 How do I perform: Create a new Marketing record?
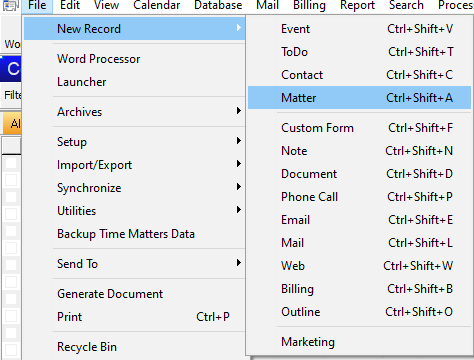pyautogui.click(x=359, y=342)
